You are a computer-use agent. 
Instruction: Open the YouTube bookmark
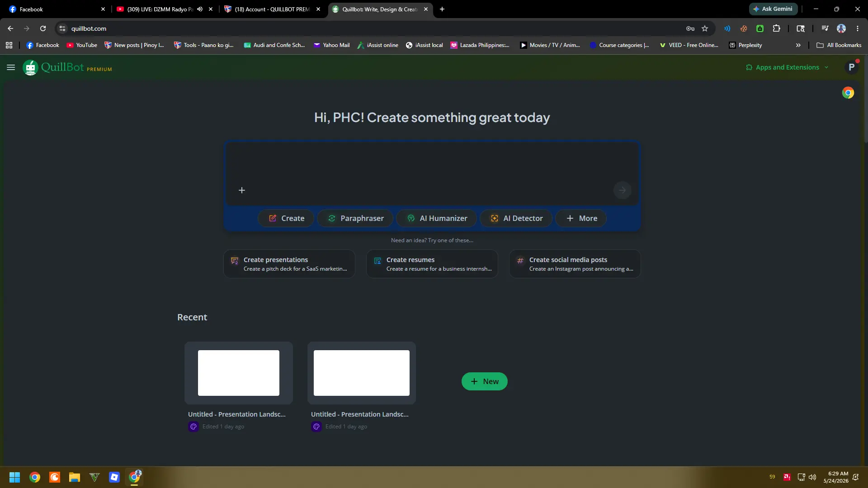pyautogui.click(x=82, y=45)
